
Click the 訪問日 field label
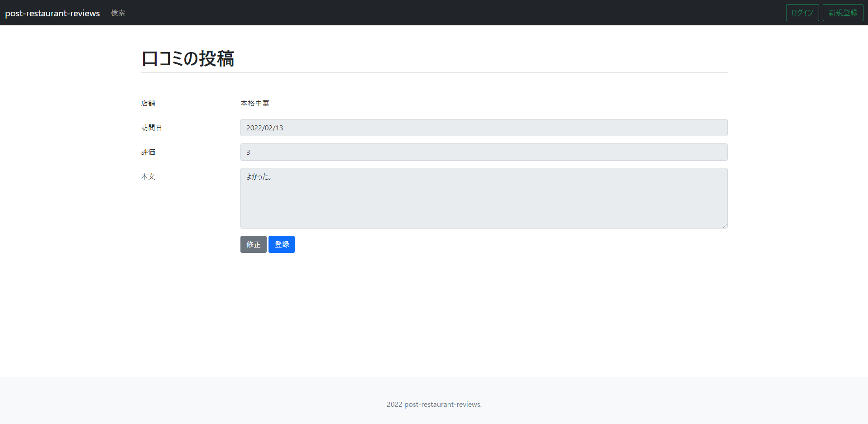pos(152,128)
